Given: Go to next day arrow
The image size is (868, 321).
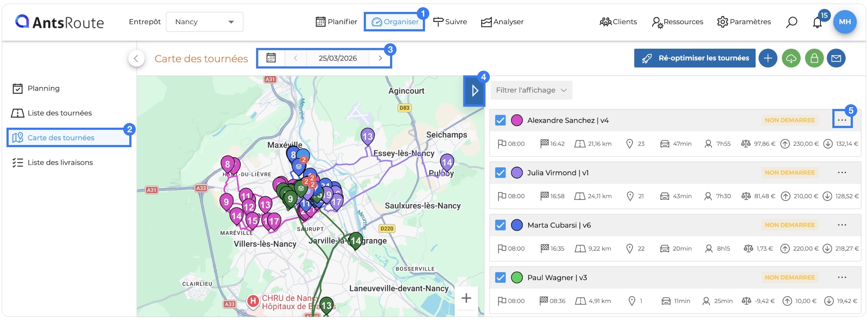Looking at the screenshot, I should pyautogui.click(x=380, y=58).
